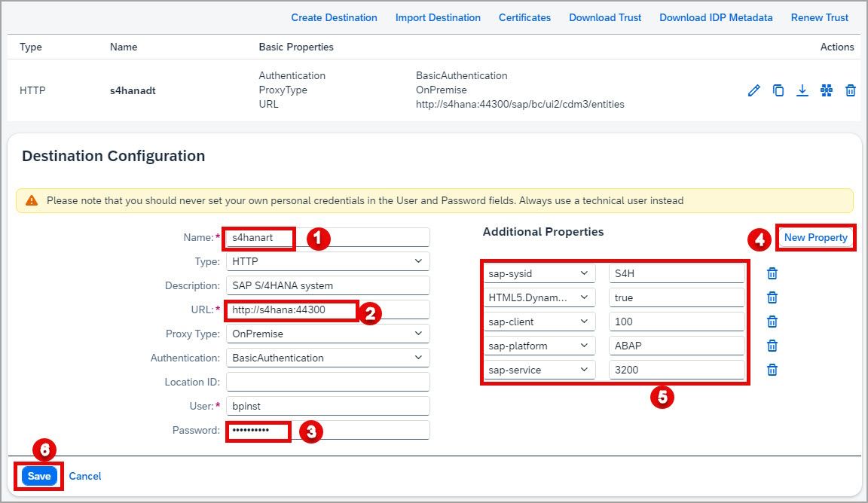
Task: Select the s4hanadt destination name
Action: point(133,91)
